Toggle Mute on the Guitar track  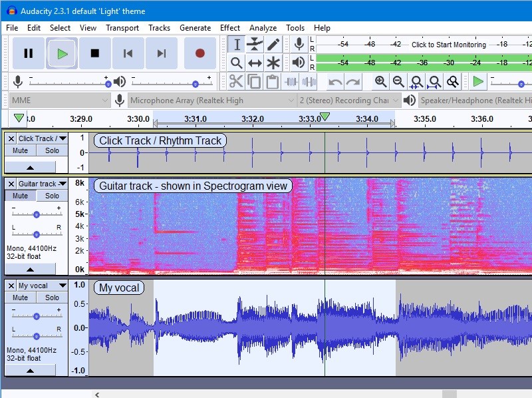click(20, 196)
